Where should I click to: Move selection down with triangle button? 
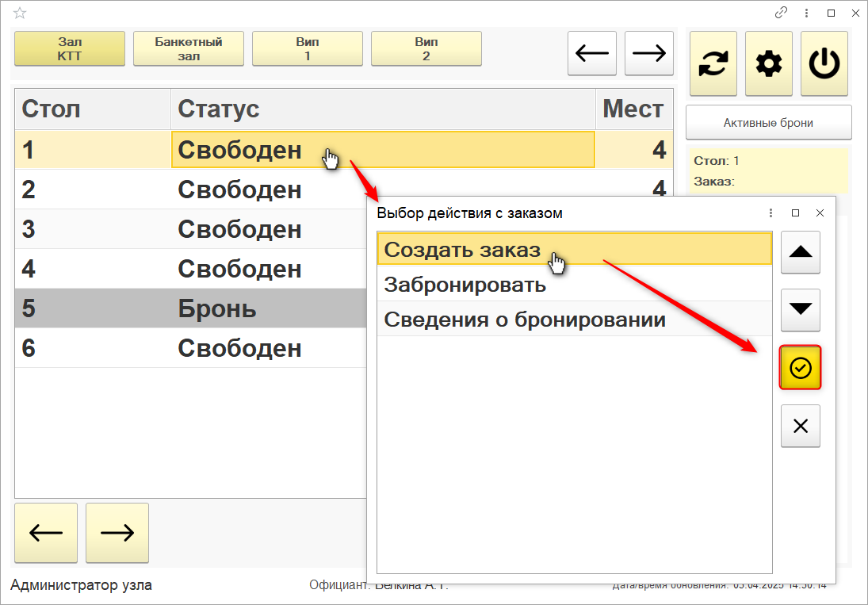coord(801,310)
